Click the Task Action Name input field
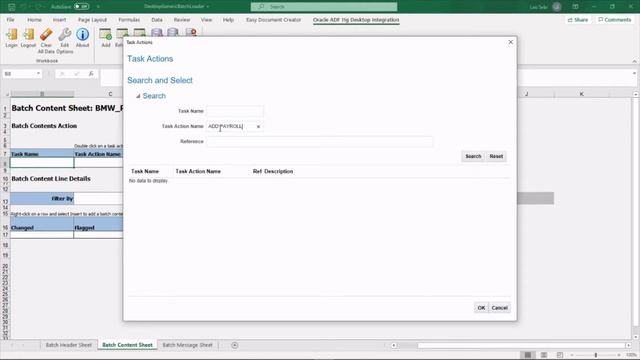640x360 pixels. point(235,127)
